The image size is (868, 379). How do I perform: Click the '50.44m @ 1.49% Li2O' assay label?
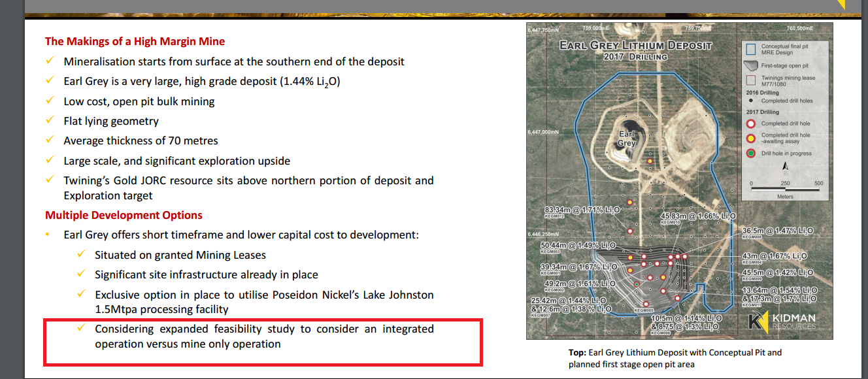click(578, 246)
